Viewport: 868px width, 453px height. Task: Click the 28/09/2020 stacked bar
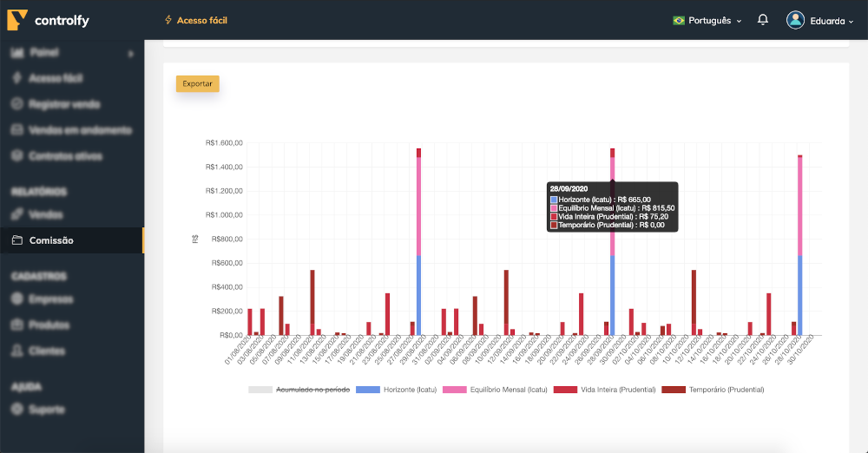pyautogui.click(x=612, y=241)
